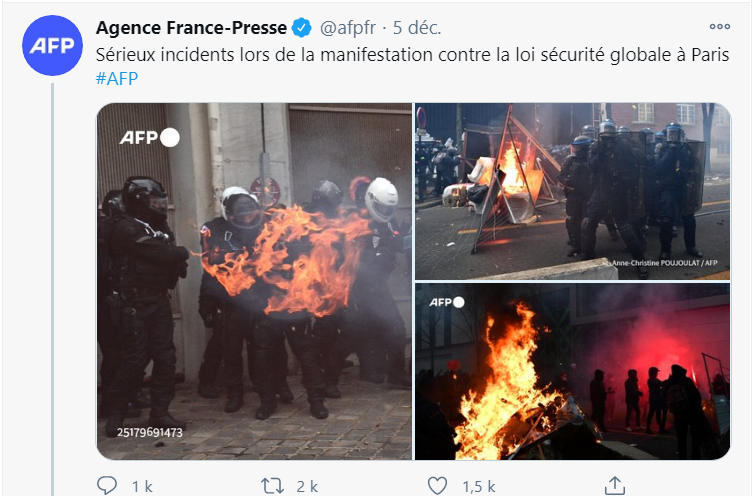Open the top-right photo of riot police near burning barricade
This screenshot has height=496, width=753.
point(572,191)
